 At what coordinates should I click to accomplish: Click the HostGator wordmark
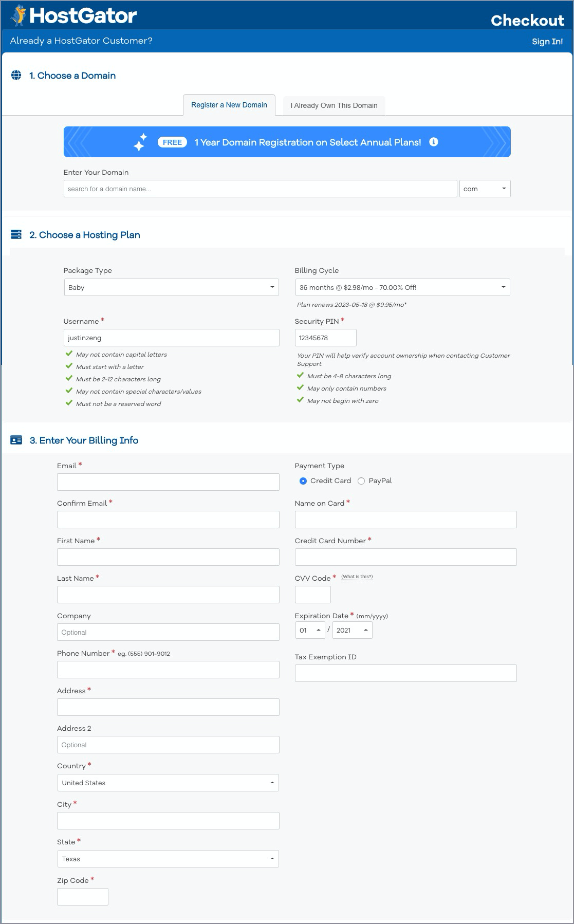(x=83, y=16)
